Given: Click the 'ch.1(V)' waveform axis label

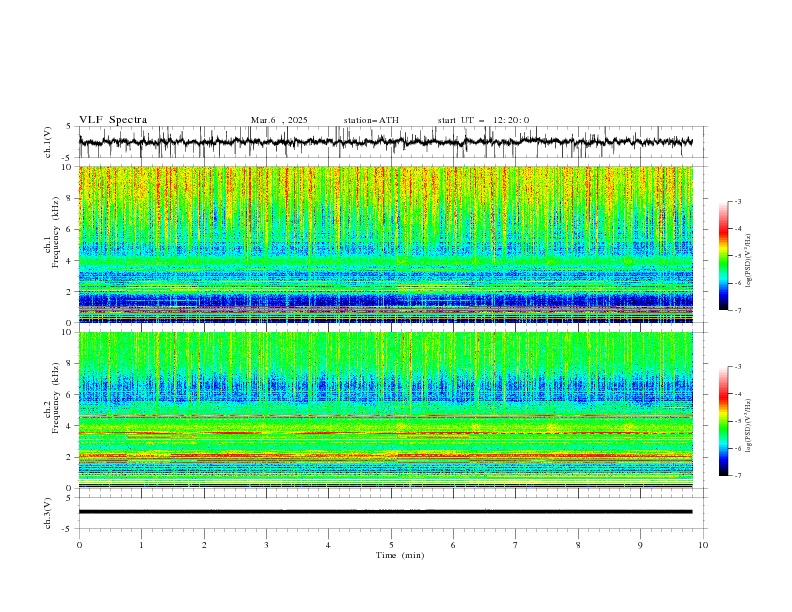Looking at the screenshot, I should [x=48, y=142].
